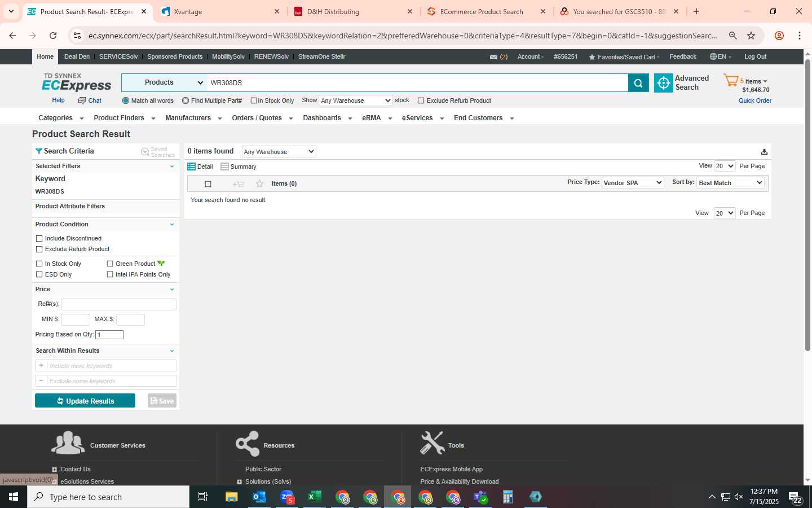Click the mail envelope messages icon

point(493,57)
